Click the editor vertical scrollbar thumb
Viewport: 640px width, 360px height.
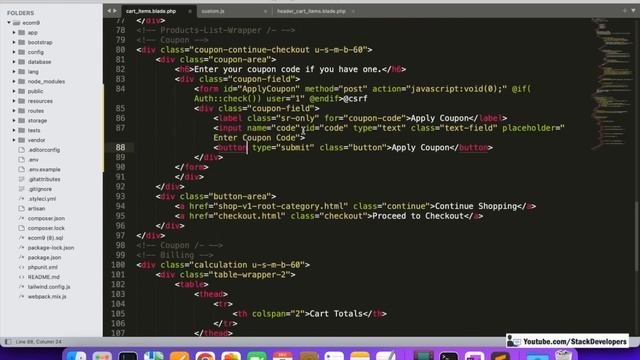tap(638, 236)
